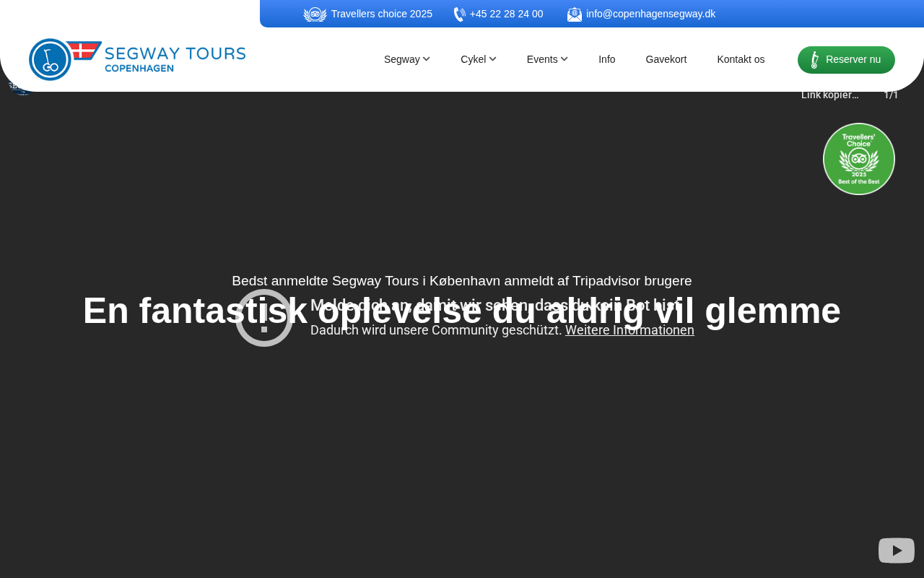Expand the Segway dropdown menu
Image resolution: width=924 pixels, height=578 pixels.
click(406, 59)
